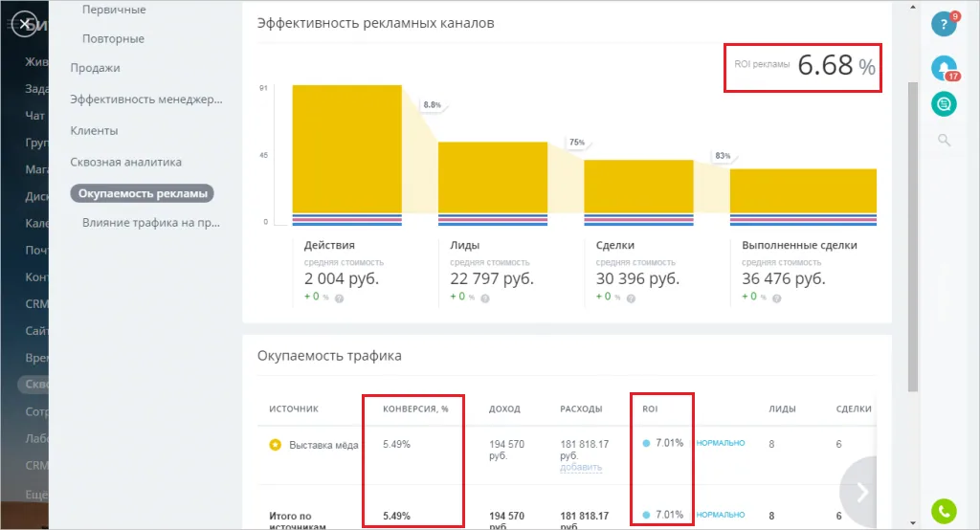This screenshot has width=980, height=530.
Task: Click help icon under Лиды cost
Action: point(485,298)
